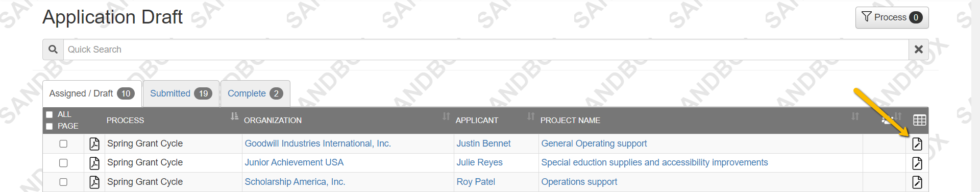Click edit application icon for Julie Reyes row
980x192 pixels.
point(917,163)
